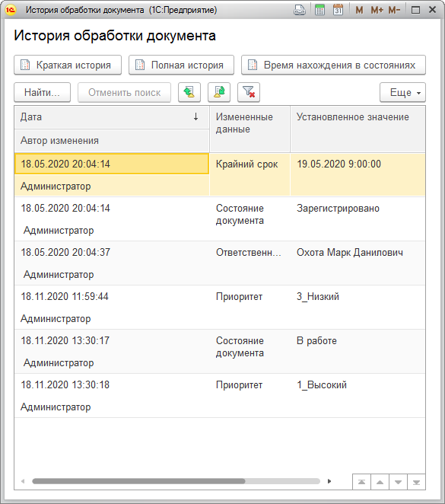Sort by the Дата column header

pyautogui.click(x=112, y=117)
